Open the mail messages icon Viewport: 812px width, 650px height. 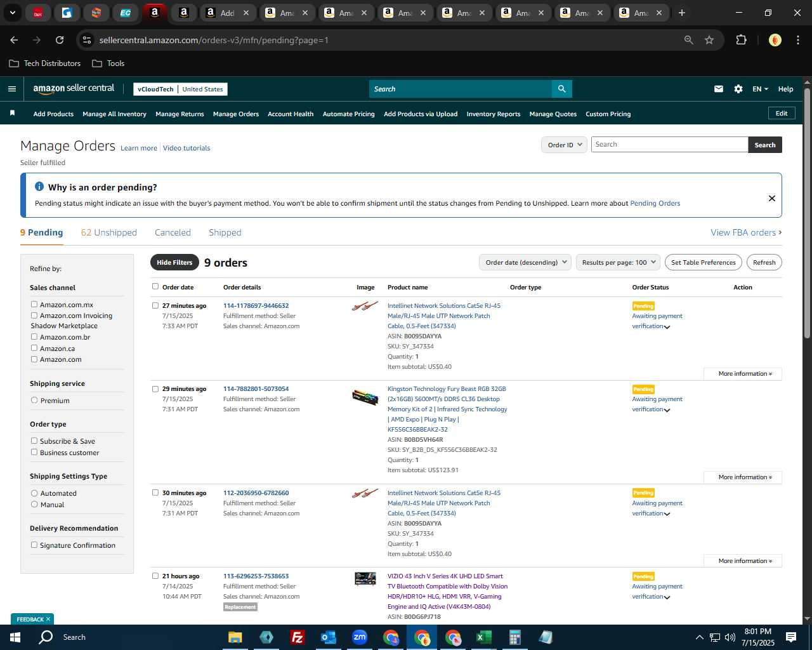(718, 89)
